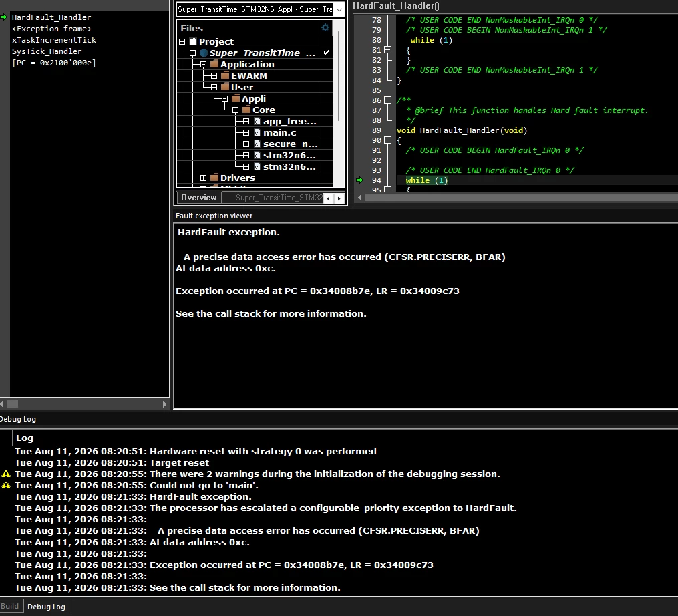Expand the Drivers folder node
Image resolution: width=678 pixels, height=616 pixels.
(203, 178)
